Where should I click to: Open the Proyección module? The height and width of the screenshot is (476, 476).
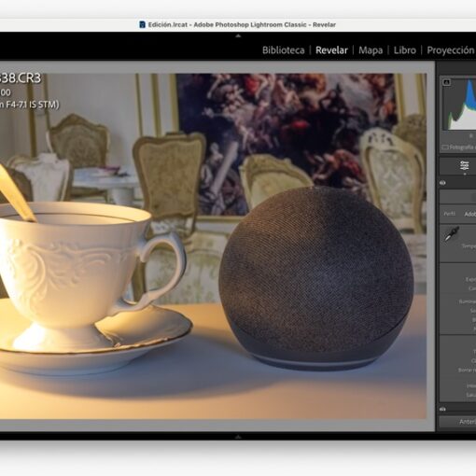pyautogui.click(x=450, y=50)
